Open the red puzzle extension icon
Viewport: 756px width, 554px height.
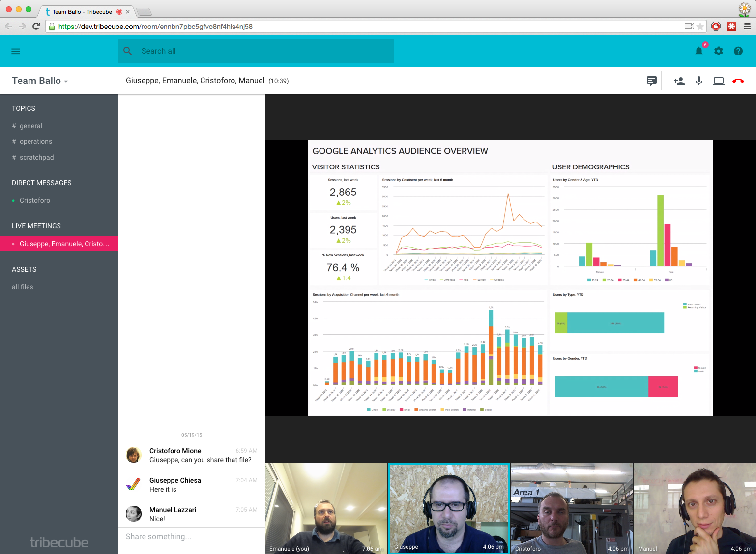click(732, 27)
